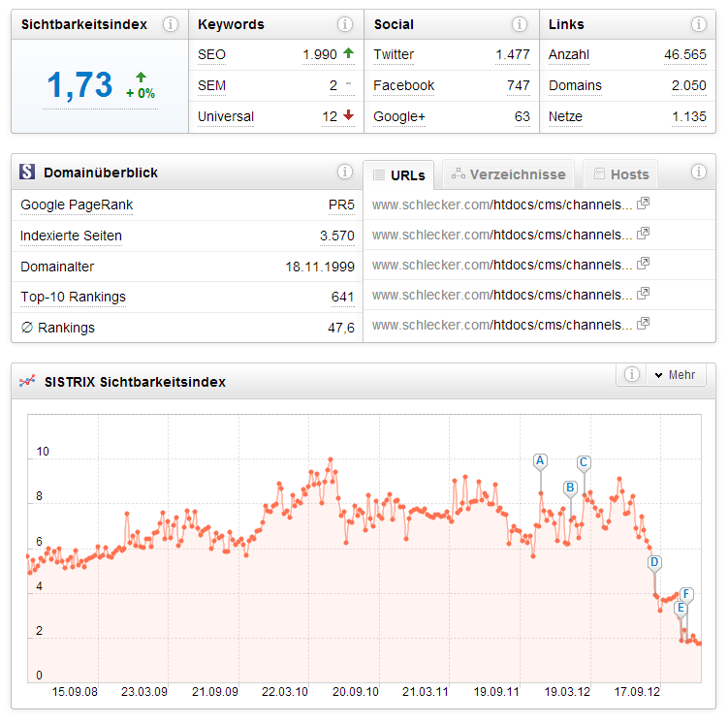Image resolution: width=728 pixels, height=724 pixels.
Task: Click external link icon on last URL row
Action: [x=643, y=325]
